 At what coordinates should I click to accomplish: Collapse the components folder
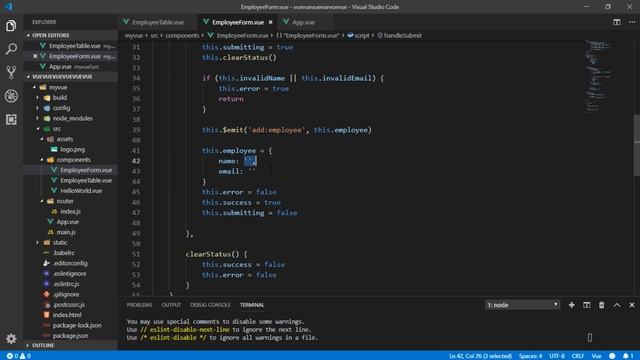click(73, 160)
